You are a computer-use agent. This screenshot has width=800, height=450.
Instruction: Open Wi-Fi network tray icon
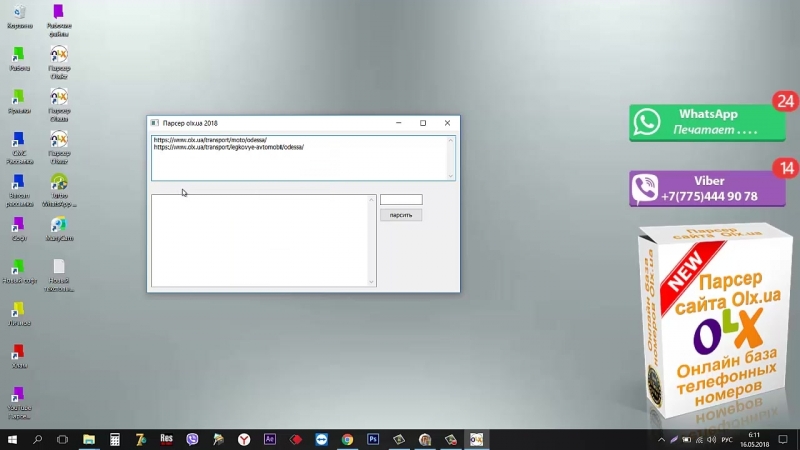click(699, 440)
